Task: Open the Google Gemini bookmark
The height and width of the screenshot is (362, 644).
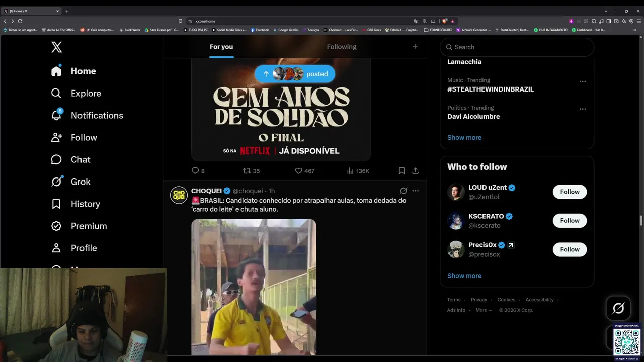Action: point(286,30)
